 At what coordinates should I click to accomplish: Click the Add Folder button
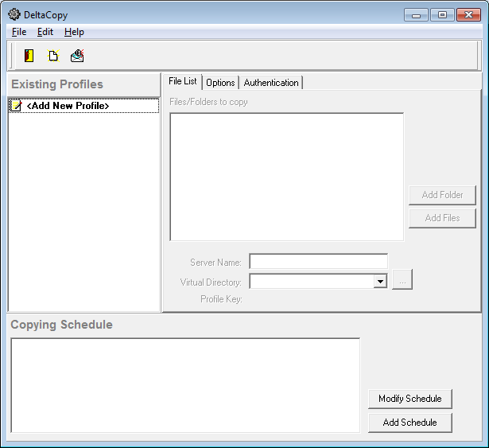coord(442,195)
